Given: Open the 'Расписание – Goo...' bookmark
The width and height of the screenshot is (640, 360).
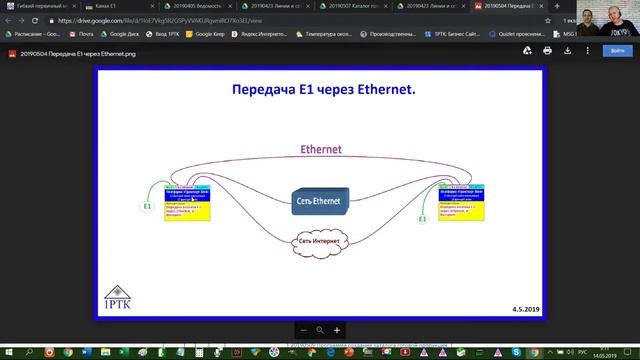Looking at the screenshot, I should pos(33,34).
